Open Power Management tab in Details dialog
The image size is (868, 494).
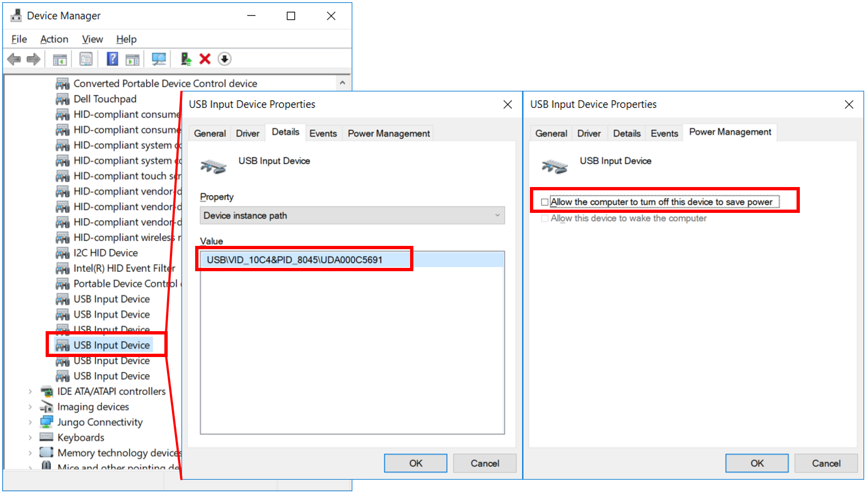[x=389, y=133]
